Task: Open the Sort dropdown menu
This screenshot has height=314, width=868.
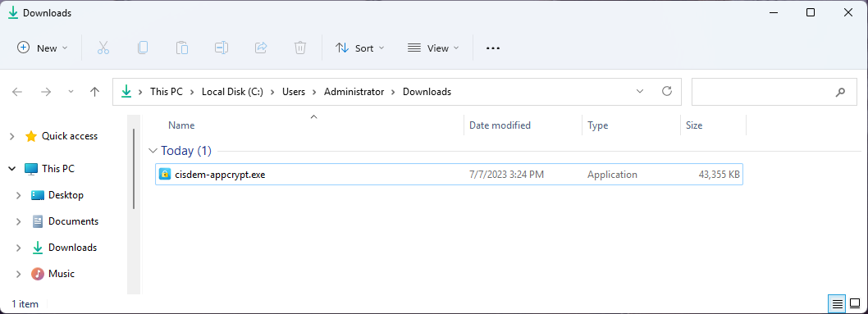Action: [x=360, y=48]
